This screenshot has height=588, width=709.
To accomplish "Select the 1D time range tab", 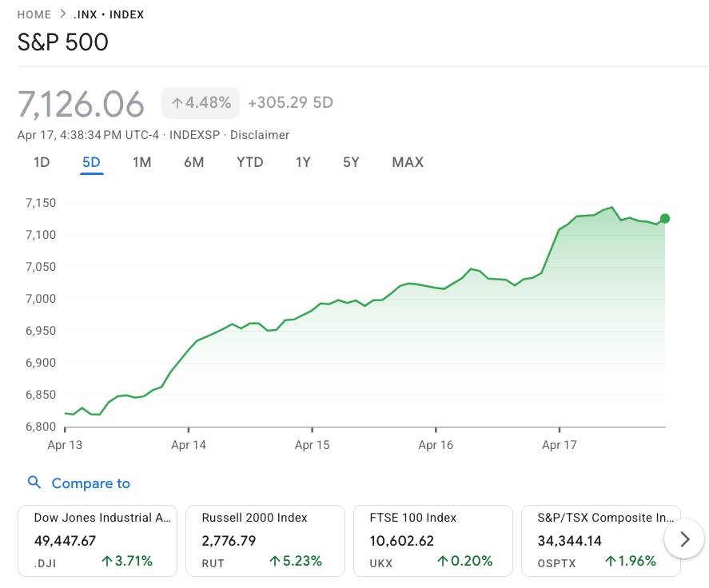I will point(42,162).
